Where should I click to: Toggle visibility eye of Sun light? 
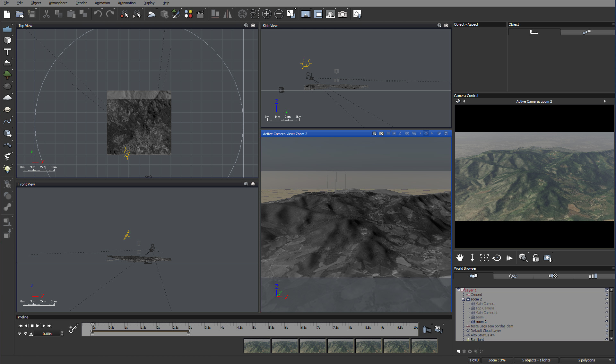pos(607,339)
